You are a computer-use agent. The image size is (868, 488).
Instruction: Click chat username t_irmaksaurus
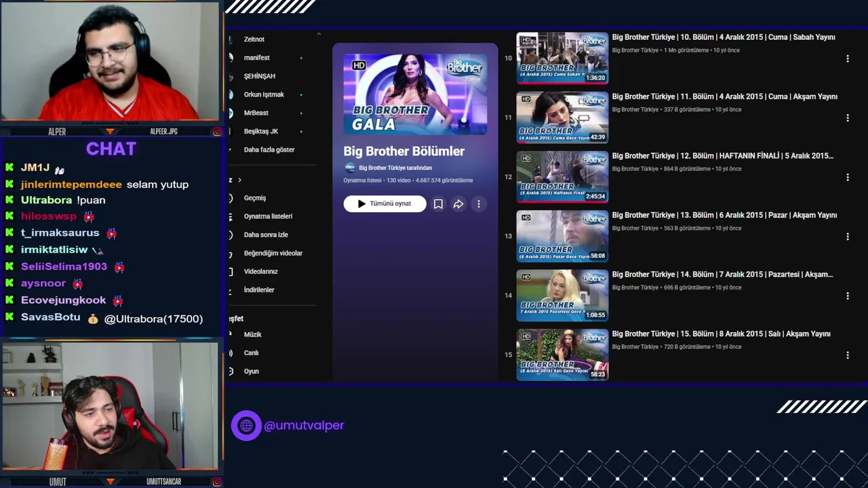click(60, 232)
